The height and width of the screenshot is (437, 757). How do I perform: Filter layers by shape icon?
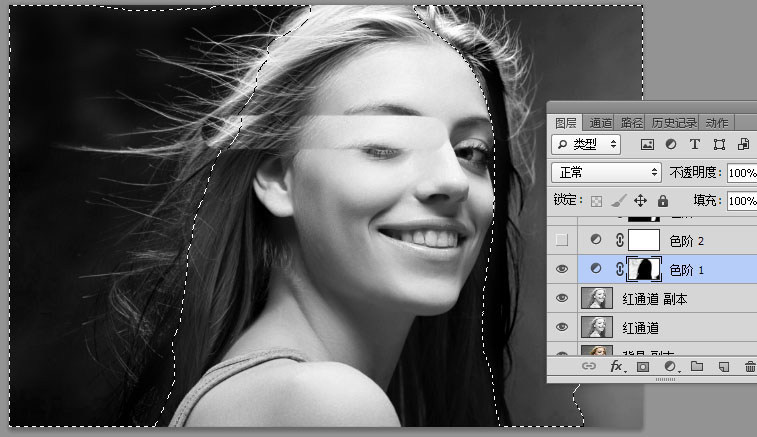click(717, 145)
